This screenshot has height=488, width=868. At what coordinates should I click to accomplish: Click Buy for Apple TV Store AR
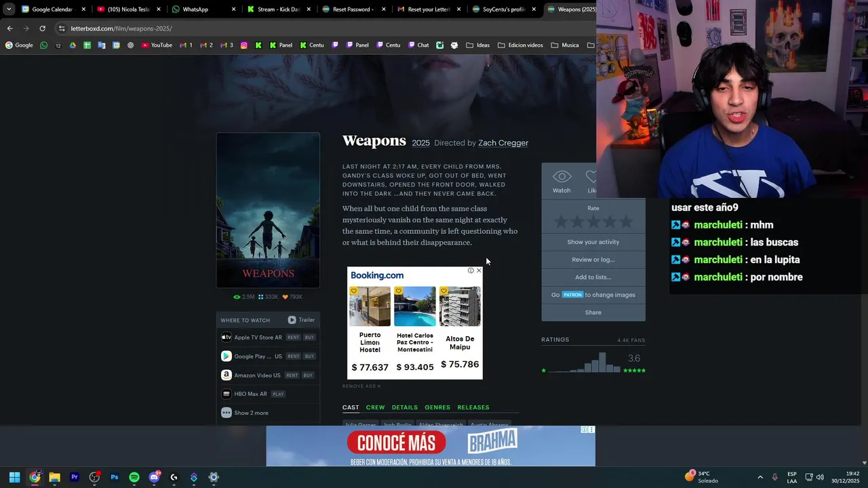click(309, 338)
